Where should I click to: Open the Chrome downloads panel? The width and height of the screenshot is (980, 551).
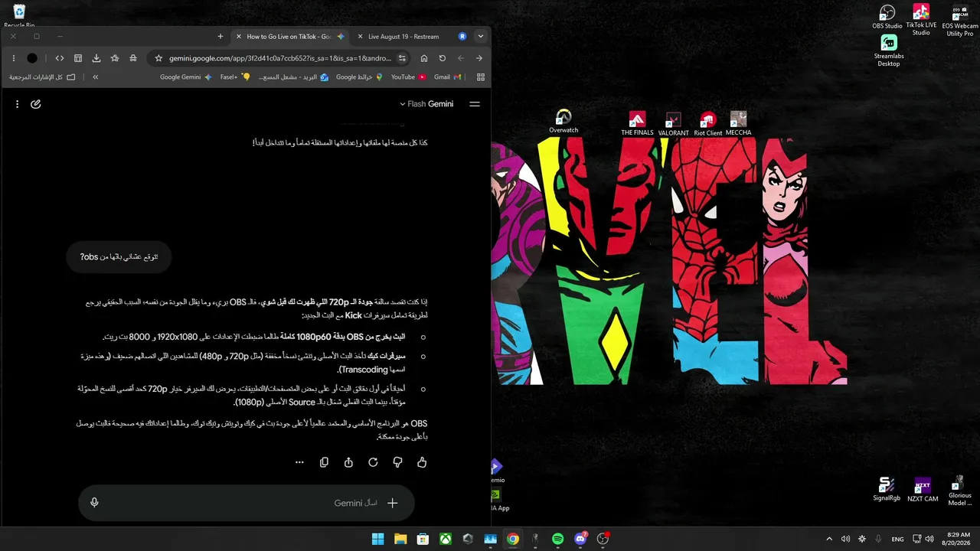pos(96,58)
